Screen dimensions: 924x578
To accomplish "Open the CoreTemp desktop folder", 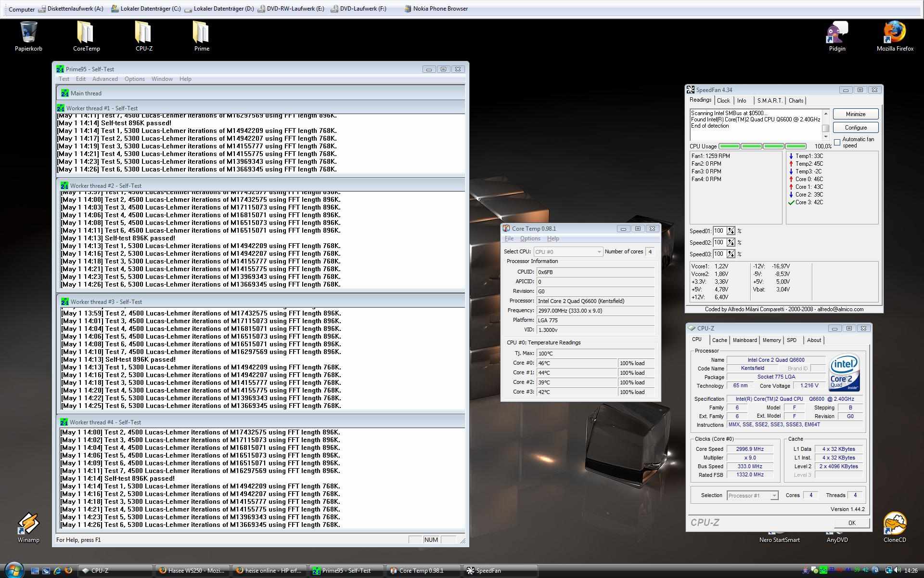I will (86, 35).
